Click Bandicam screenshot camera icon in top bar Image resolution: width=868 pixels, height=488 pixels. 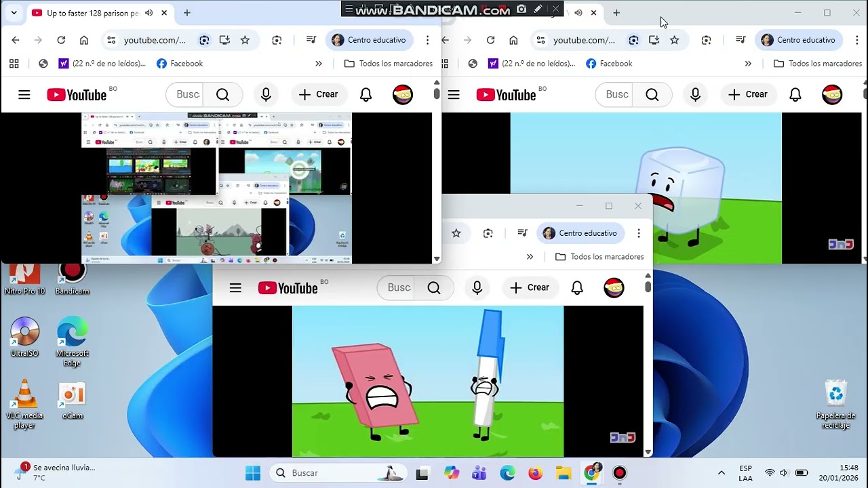coord(521,9)
